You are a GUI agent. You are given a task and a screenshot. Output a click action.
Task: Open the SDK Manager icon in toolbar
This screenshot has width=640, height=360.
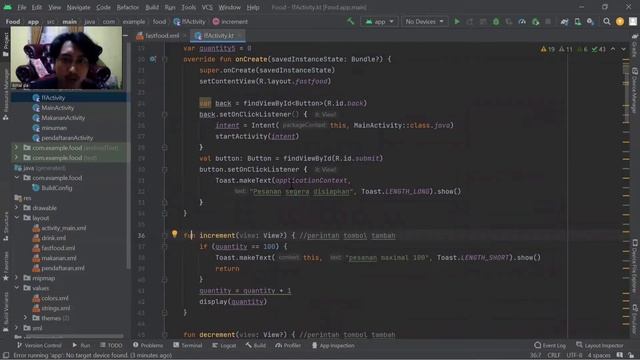click(590, 21)
